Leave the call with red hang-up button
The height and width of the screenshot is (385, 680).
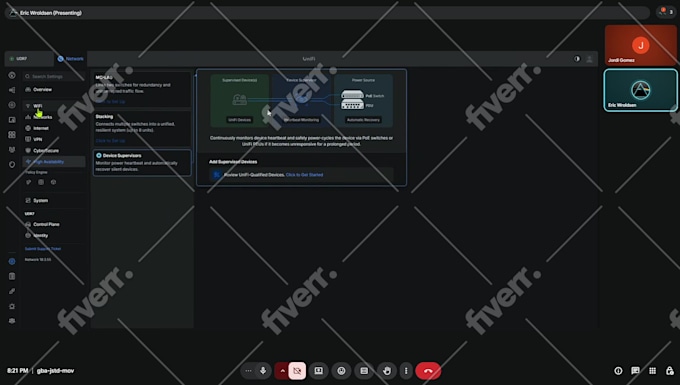428,371
